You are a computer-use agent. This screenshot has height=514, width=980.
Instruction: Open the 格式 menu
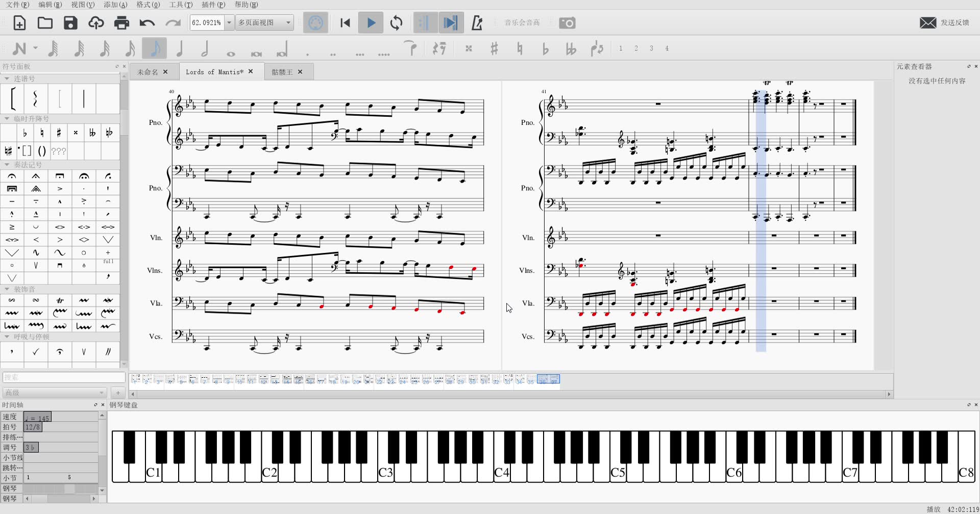coord(148,5)
